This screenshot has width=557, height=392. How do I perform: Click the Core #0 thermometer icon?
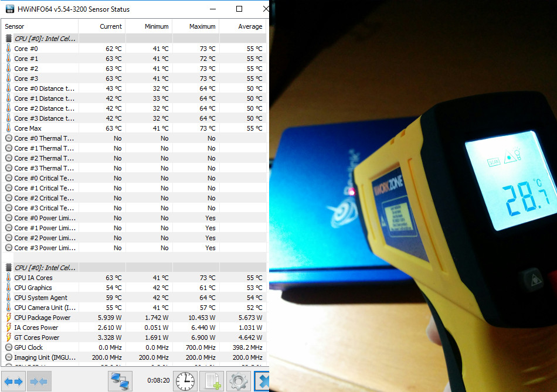point(9,48)
